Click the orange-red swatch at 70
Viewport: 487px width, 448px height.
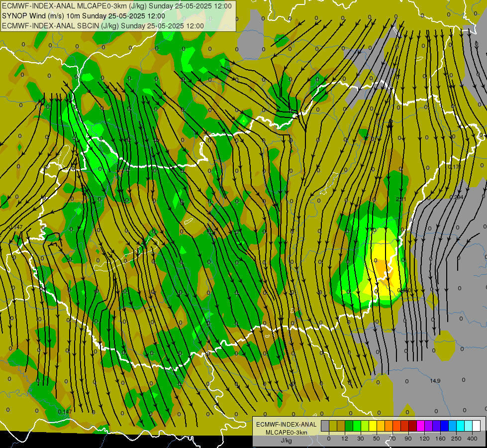397,426
